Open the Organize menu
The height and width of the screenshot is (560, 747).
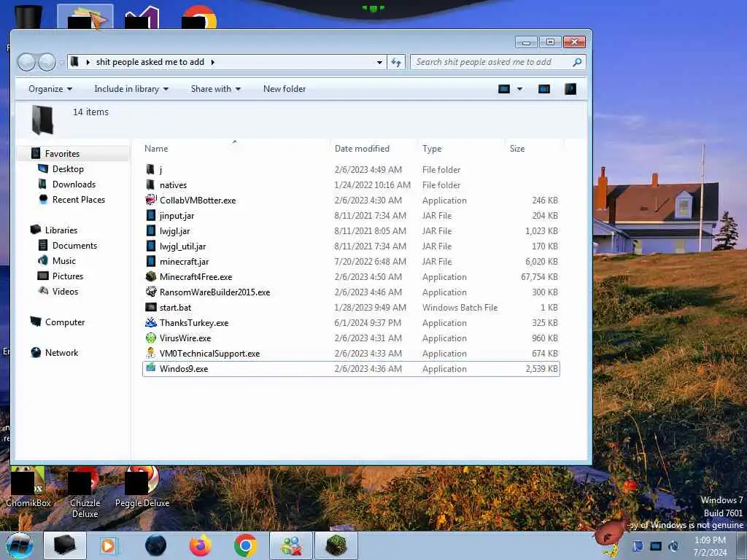coord(50,89)
